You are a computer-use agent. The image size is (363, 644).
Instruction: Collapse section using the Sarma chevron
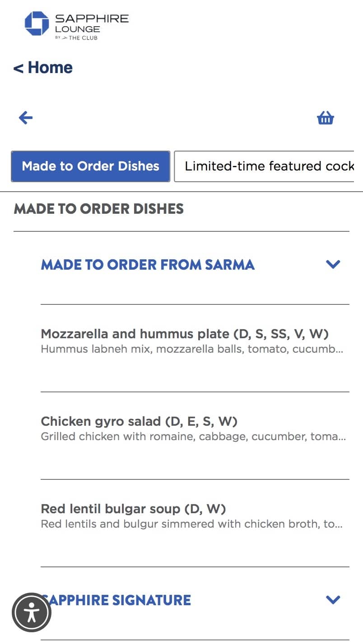[333, 264]
